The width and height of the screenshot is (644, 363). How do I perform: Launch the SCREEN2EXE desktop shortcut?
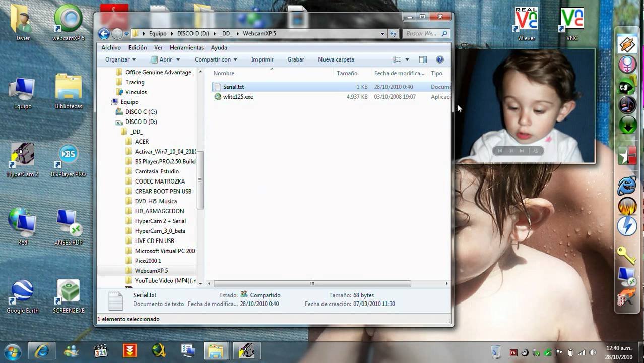pos(69,296)
